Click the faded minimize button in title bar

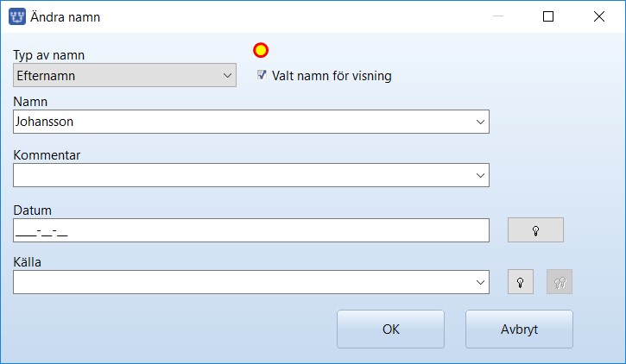pyautogui.click(x=498, y=16)
